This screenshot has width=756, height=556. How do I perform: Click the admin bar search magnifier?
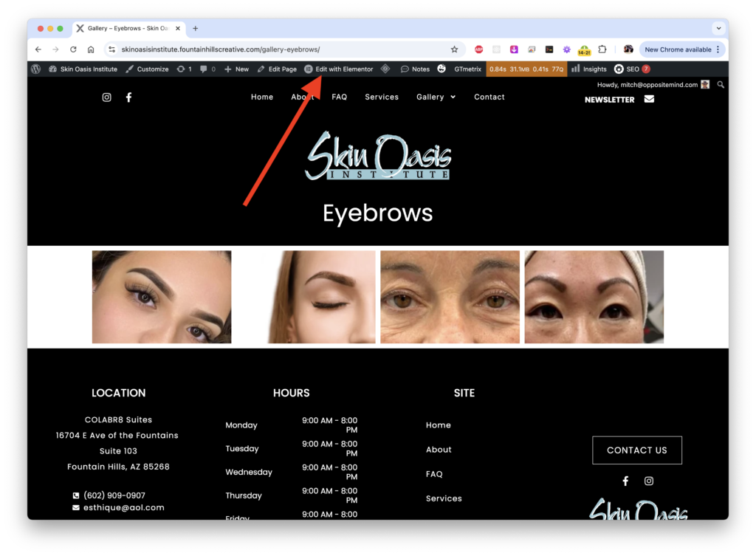[721, 85]
